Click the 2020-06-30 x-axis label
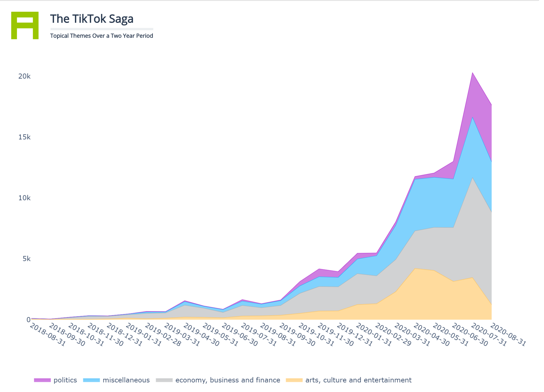The image size is (544, 392). click(x=469, y=335)
